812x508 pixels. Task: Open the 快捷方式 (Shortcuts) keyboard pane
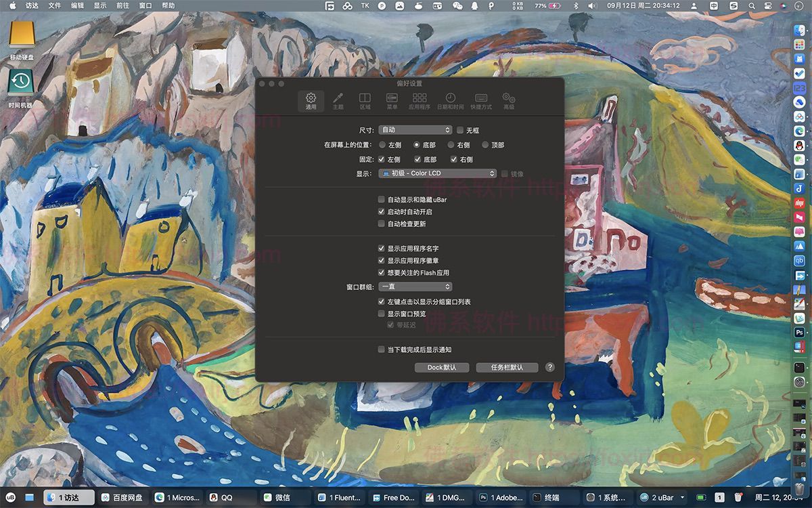(x=481, y=101)
